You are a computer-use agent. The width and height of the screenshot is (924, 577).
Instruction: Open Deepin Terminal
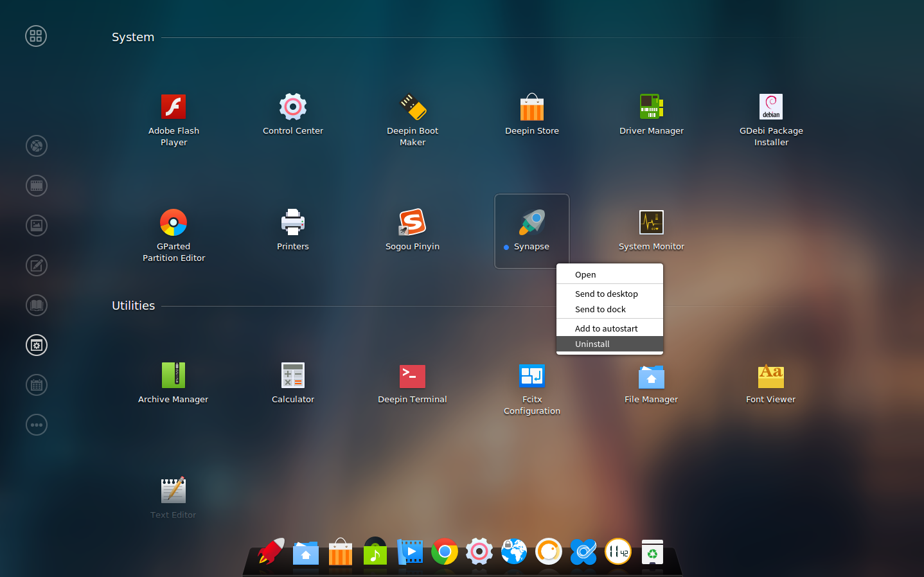click(x=413, y=376)
